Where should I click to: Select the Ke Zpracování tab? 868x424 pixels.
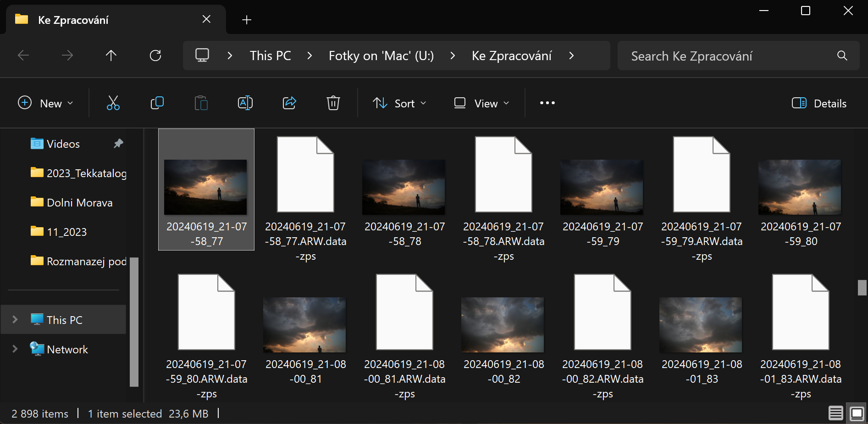73,20
